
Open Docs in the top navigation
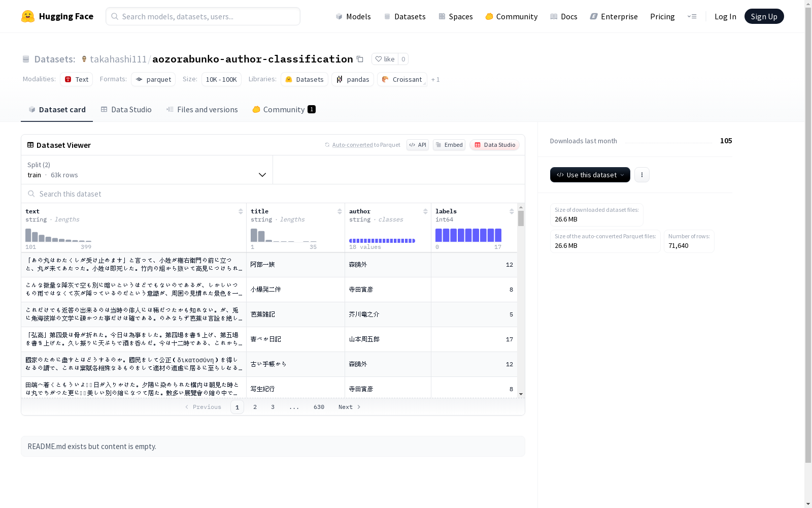[x=564, y=16]
